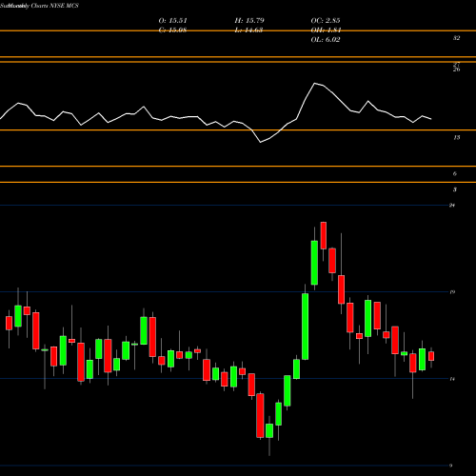Click the 32 indicator axis label
The height and width of the screenshot is (476, 476).
pyautogui.click(x=456, y=38)
